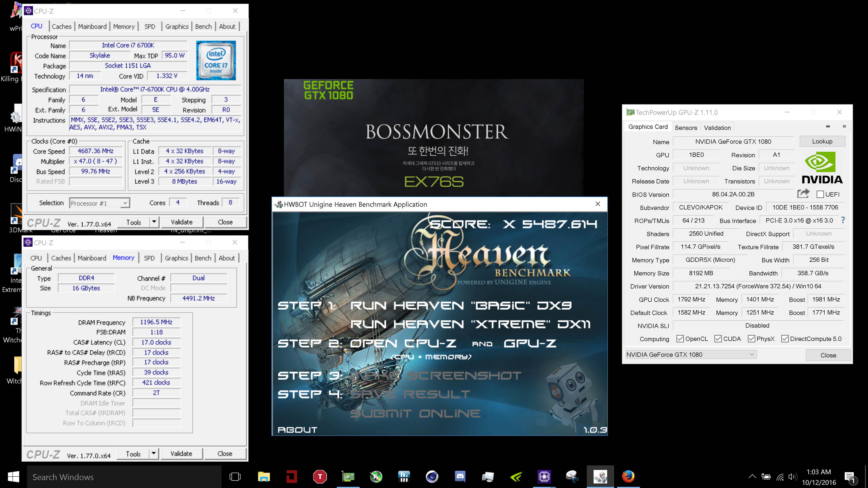Toggle the PhysX checkbox

pyautogui.click(x=751, y=338)
